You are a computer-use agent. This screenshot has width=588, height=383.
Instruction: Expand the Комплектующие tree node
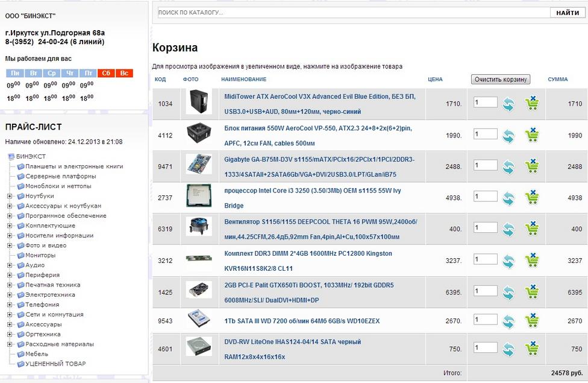(x=10, y=226)
